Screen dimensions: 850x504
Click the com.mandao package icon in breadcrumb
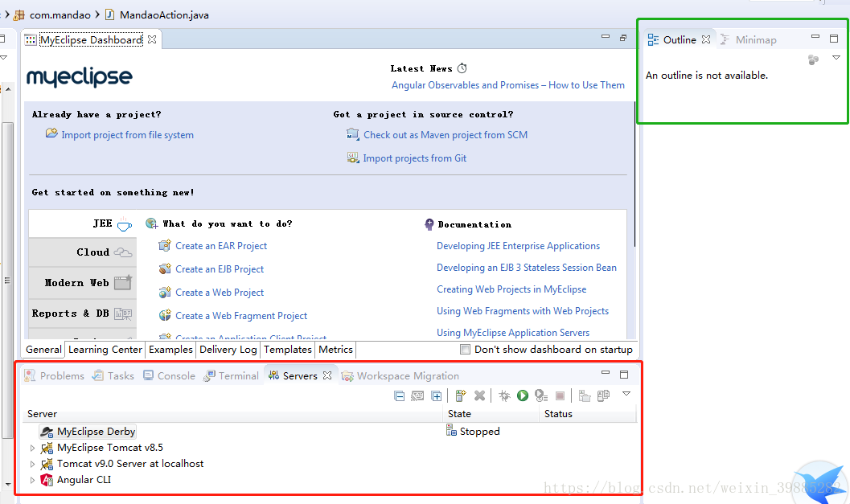(x=19, y=15)
